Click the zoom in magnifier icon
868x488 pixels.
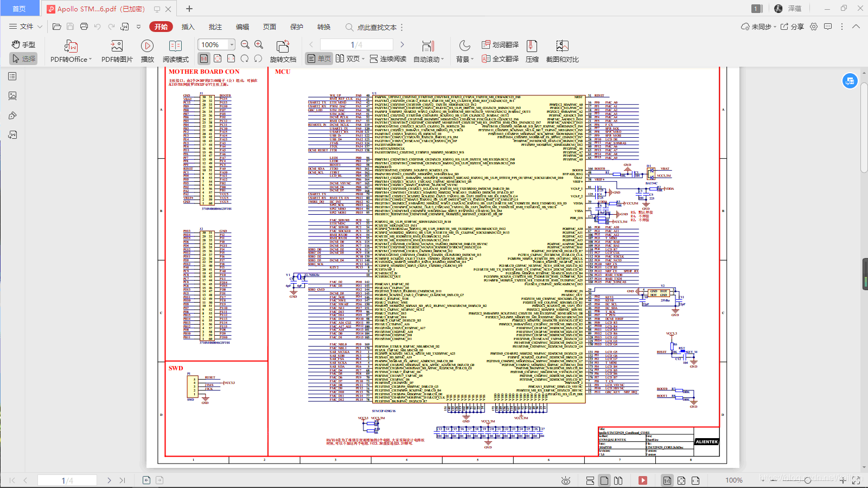[259, 44]
